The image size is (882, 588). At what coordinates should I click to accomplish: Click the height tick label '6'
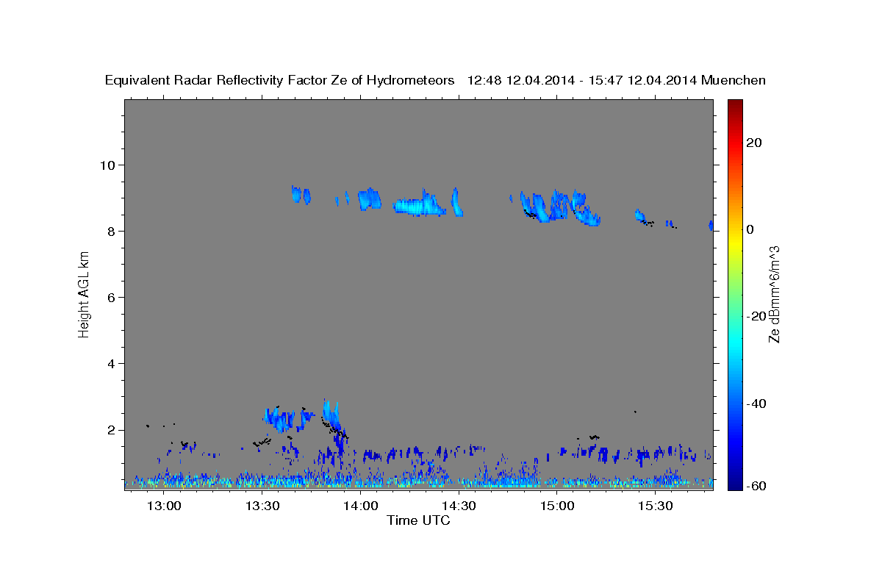click(112, 297)
